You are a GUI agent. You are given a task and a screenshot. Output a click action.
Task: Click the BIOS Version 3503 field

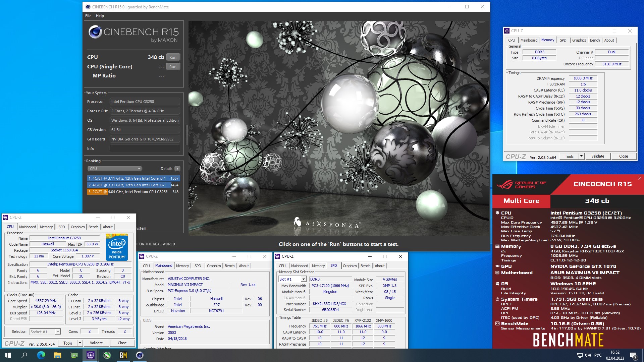(216, 333)
